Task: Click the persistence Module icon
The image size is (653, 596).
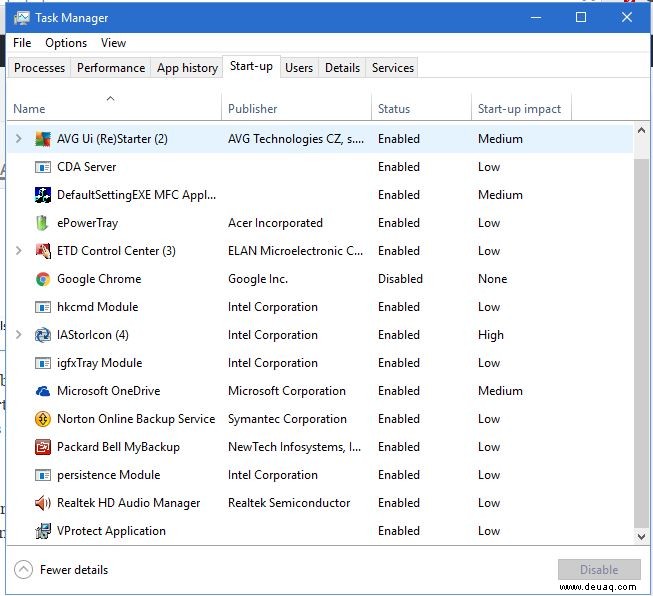Action: (x=42, y=475)
